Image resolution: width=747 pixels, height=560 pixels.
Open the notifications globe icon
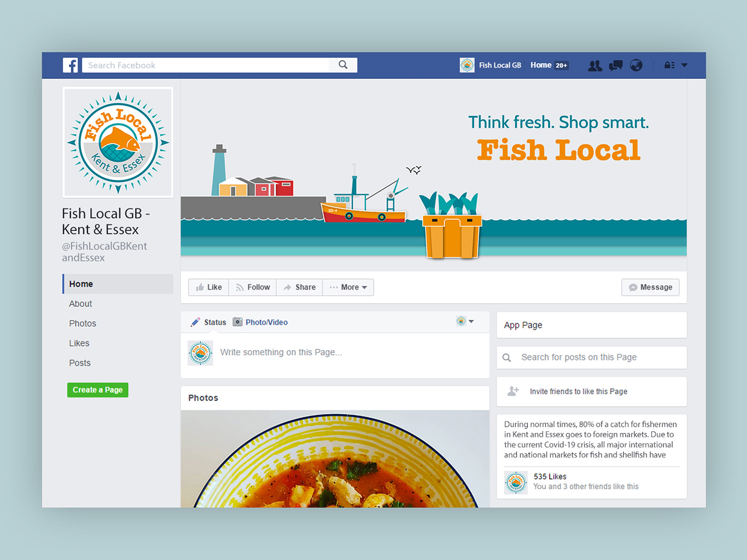[636, 65]
